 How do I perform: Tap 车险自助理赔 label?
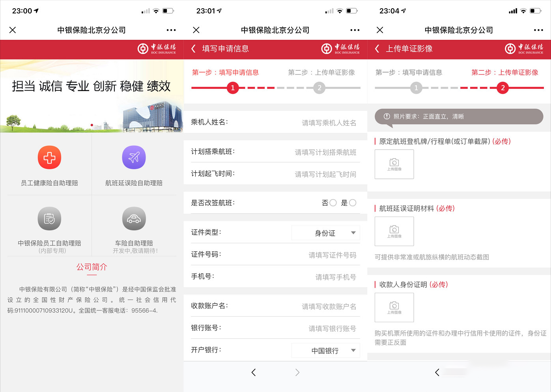click(134, 243)
